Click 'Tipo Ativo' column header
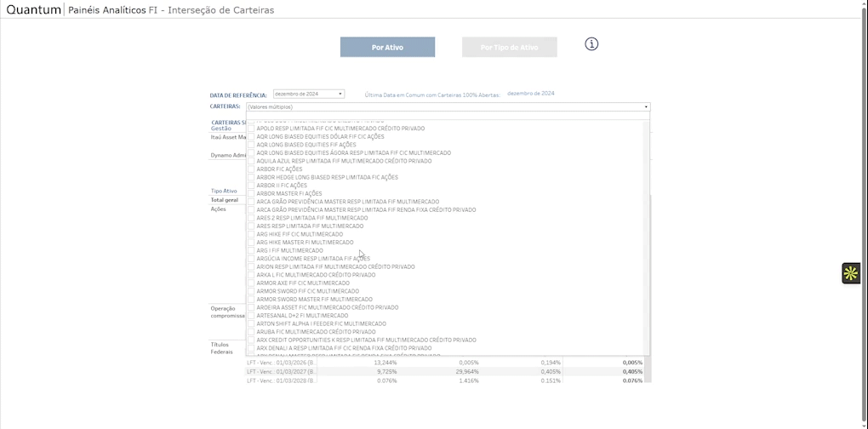Image resolution: width=868 pixels, height=429 pixels. (224, 191)
